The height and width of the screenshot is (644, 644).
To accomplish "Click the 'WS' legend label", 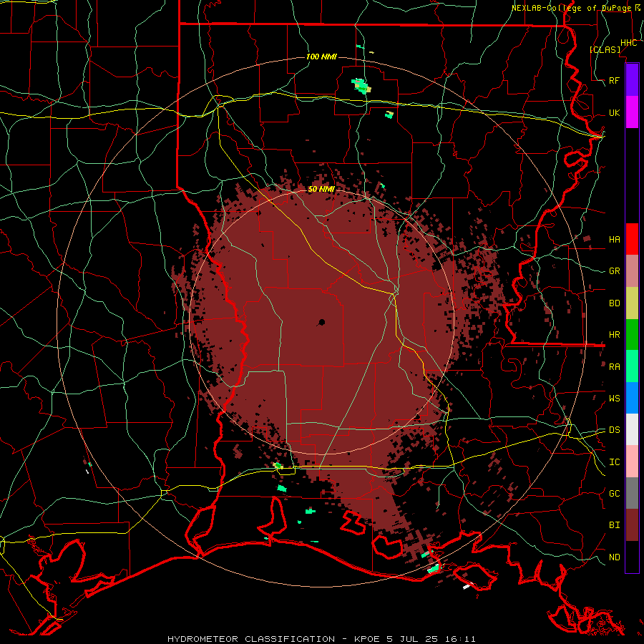I will (x=614, y=398).
